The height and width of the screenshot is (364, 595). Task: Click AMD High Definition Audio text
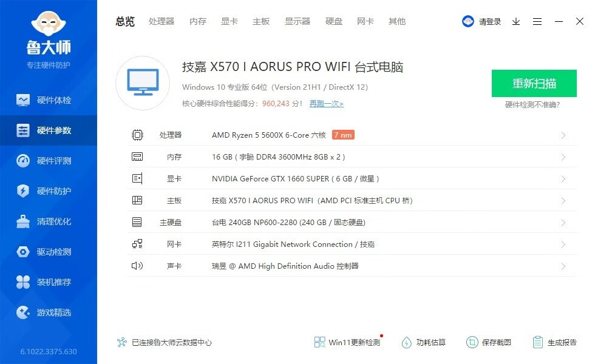tap(286, 266)
